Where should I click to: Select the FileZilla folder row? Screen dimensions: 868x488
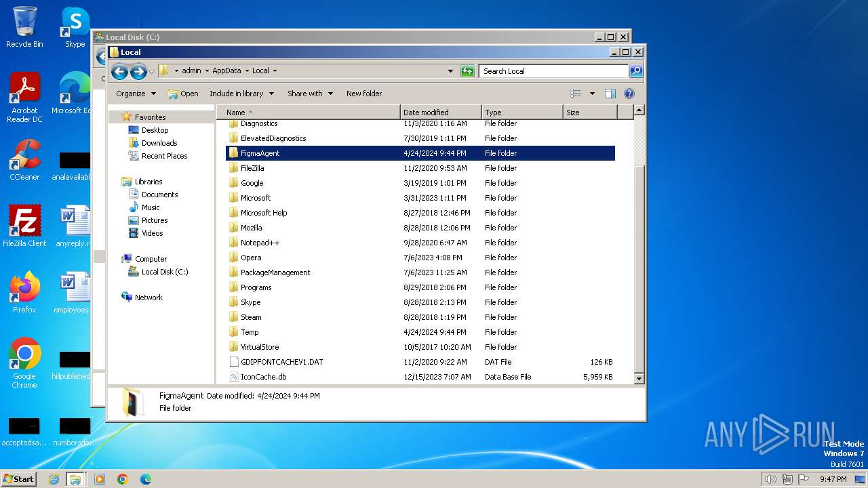(420, 168)
